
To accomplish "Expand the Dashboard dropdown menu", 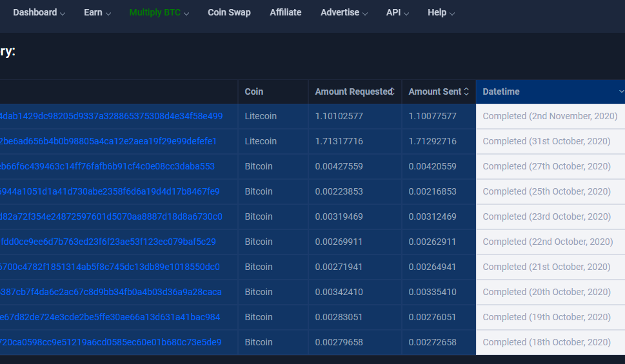I will [x=39, y=13].
